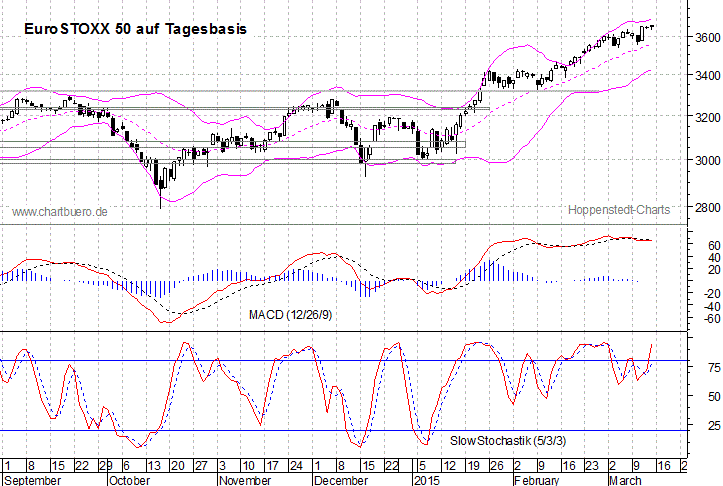Click the December month label
The height and width of the screenshot is (486, 723).
(x=341, y=480)
